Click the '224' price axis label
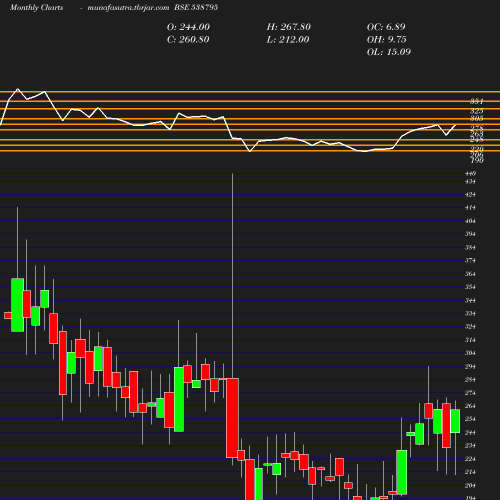This screenshot has height=500, width=500. (470, 459)
